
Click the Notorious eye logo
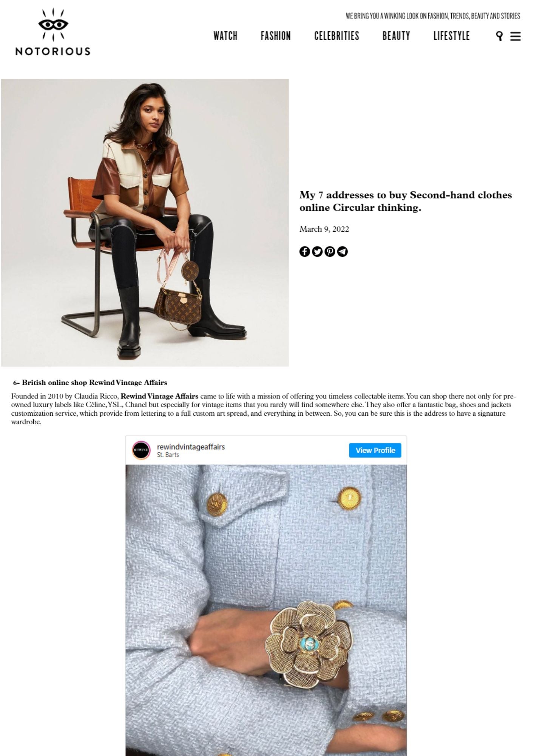click(53, 32)
